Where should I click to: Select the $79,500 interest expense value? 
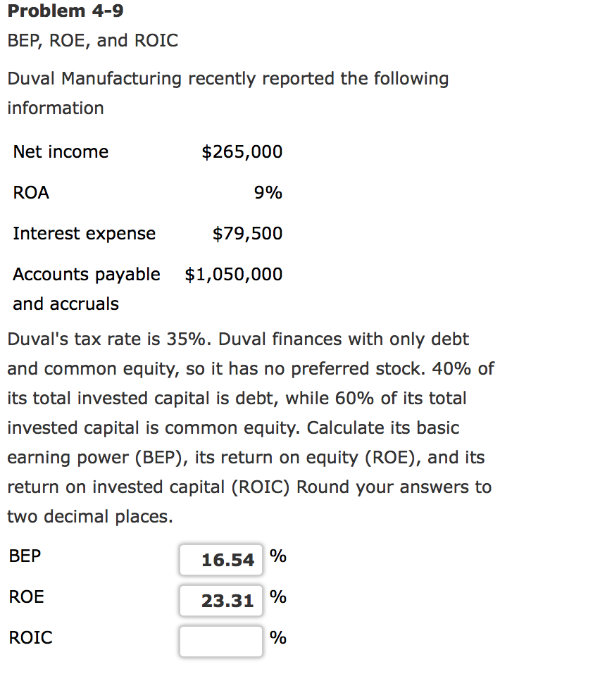[x=247, y=234]
